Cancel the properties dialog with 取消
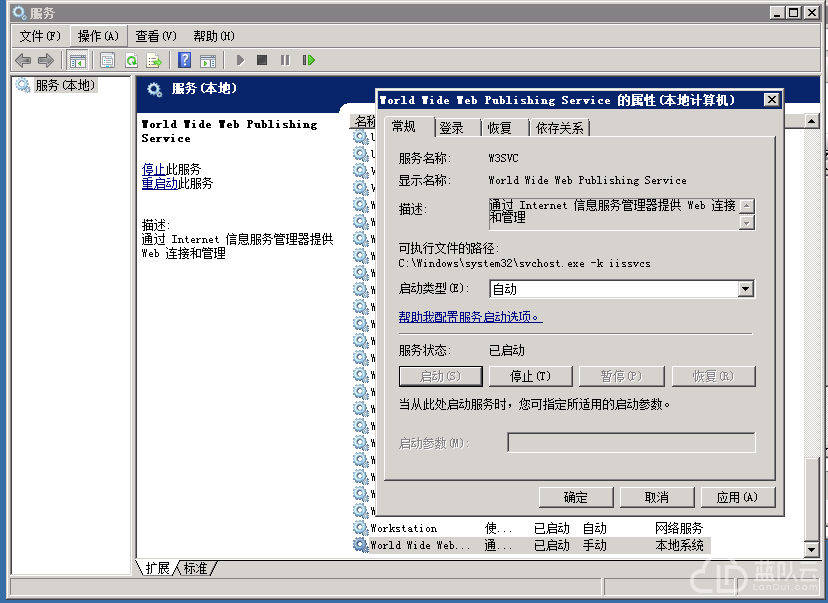The width and height of the screenshot is (828, 603). point(657,497)
